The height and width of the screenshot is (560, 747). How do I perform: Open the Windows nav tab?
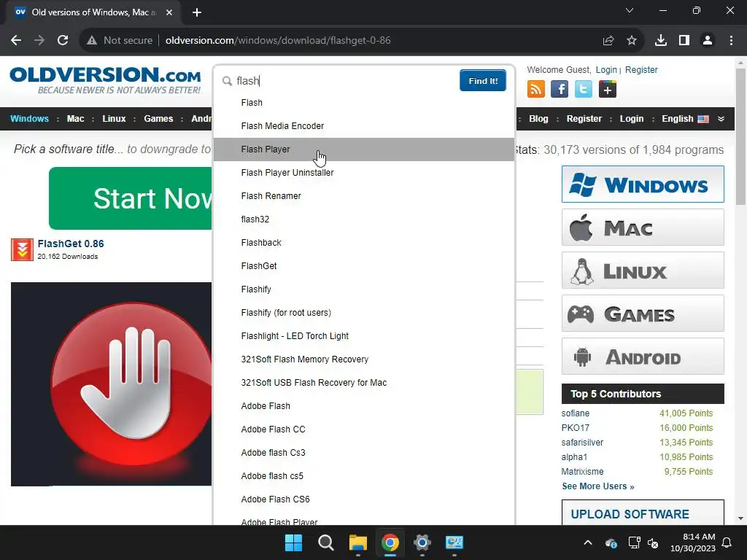coord(29,119)
